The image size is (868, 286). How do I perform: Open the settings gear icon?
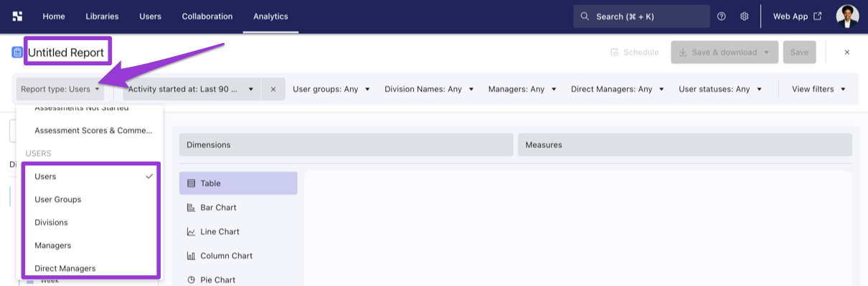coord(745,17)
